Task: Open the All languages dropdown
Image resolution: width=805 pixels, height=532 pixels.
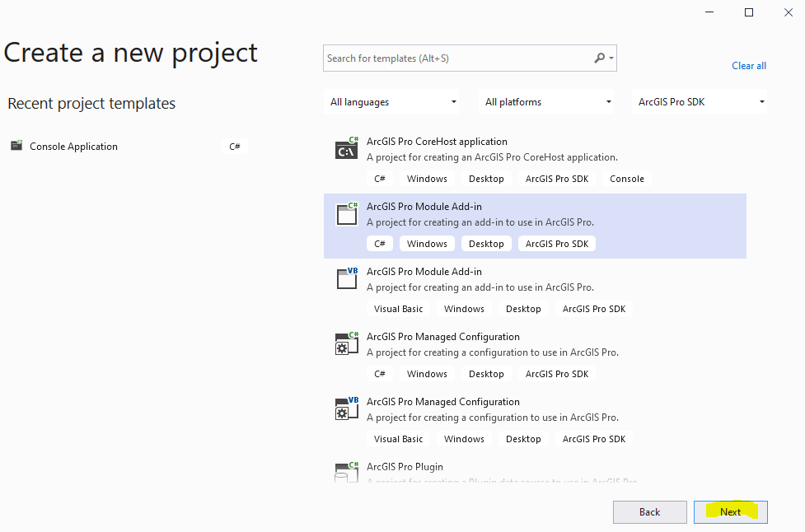Action: tap(392, 102)
